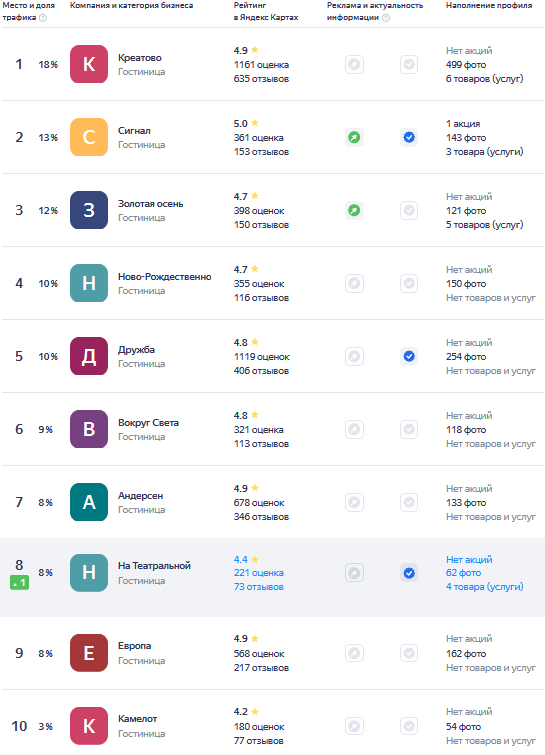Click the help icon next to 'информации'
The image size is (545, 755).
point(386,18)
